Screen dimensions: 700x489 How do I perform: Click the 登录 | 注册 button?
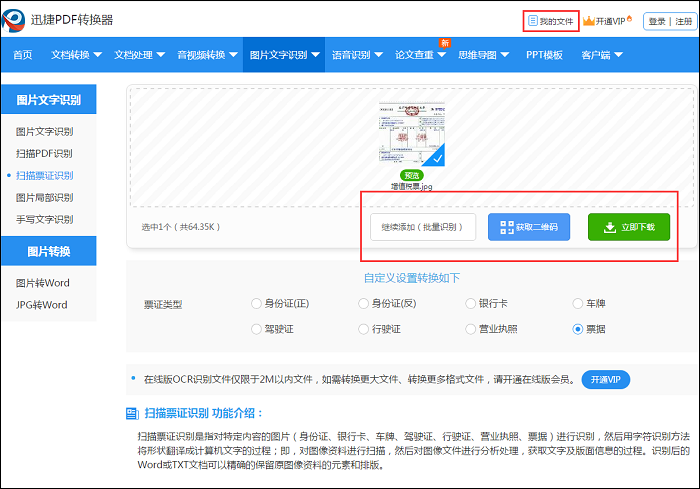pos(669,20)
